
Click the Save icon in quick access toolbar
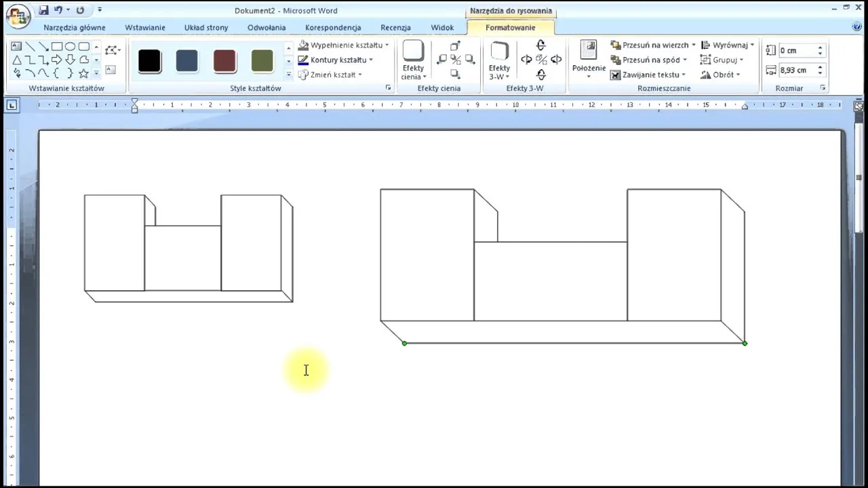coord(44,10)
